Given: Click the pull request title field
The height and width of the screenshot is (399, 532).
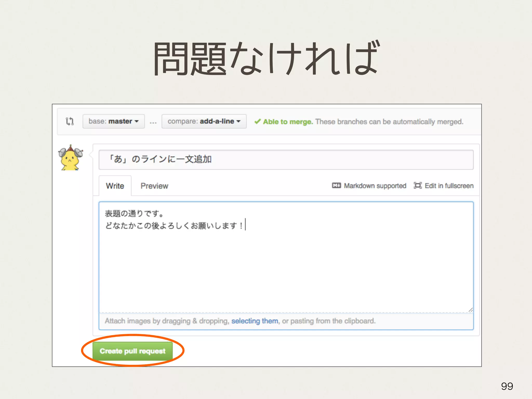Looking at the screenshot, I should tap(286, 159).
